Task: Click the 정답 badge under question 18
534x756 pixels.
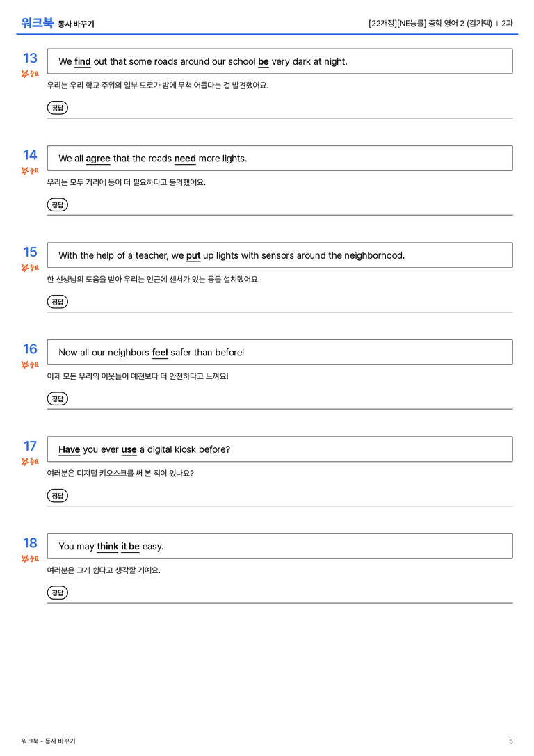Action: [57, 593]
